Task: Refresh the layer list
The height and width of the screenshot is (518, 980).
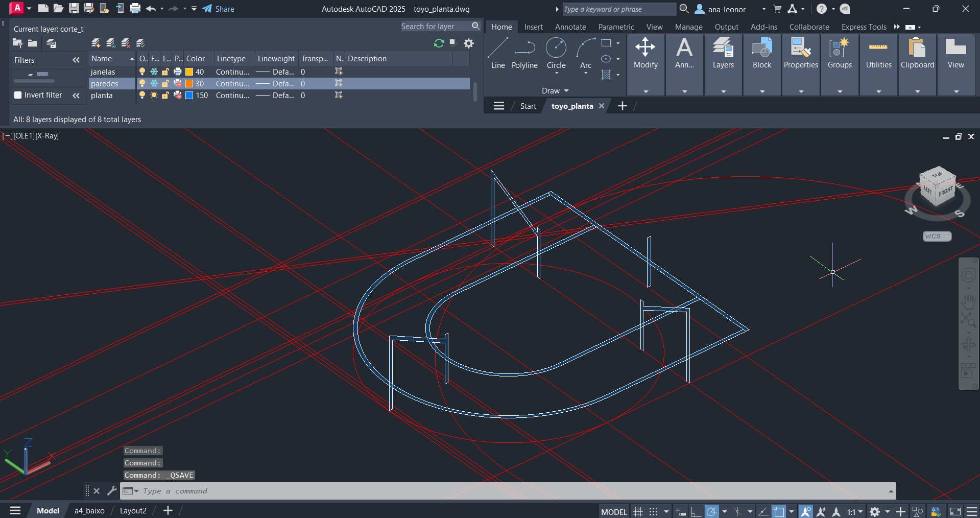Action: (x=439, y=43)
